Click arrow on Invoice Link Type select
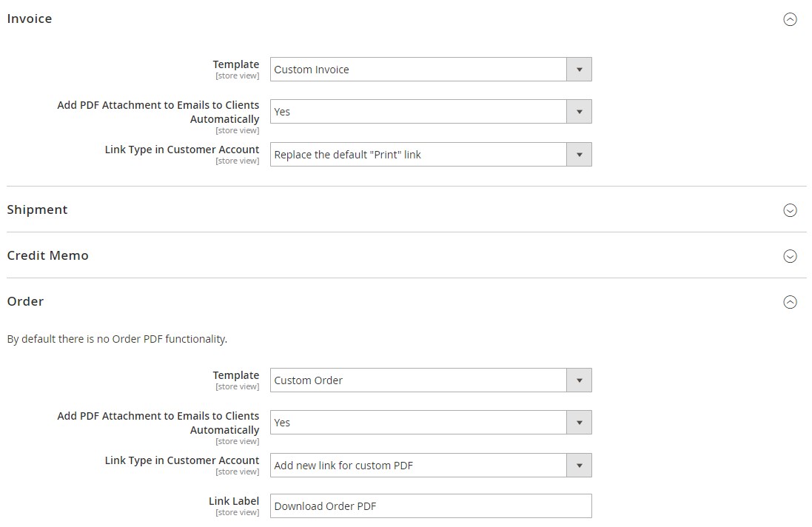Screen dimensions: 812x527 (x=579, y=155)
